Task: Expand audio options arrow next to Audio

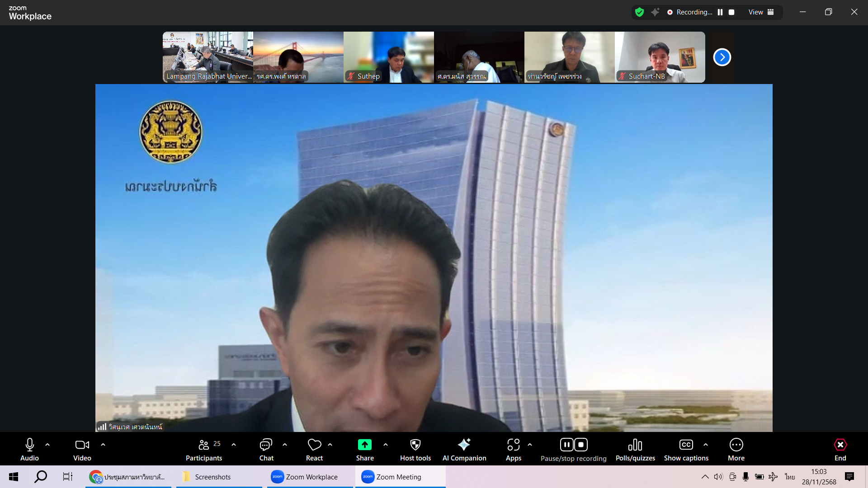Action: coord(47,445)
